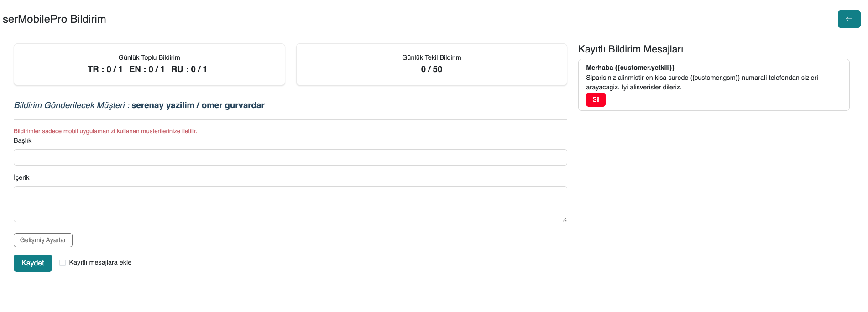This screenshot has width=868, height=312.
Task: Delete the saved message with Sil
Action: (596, 100)
